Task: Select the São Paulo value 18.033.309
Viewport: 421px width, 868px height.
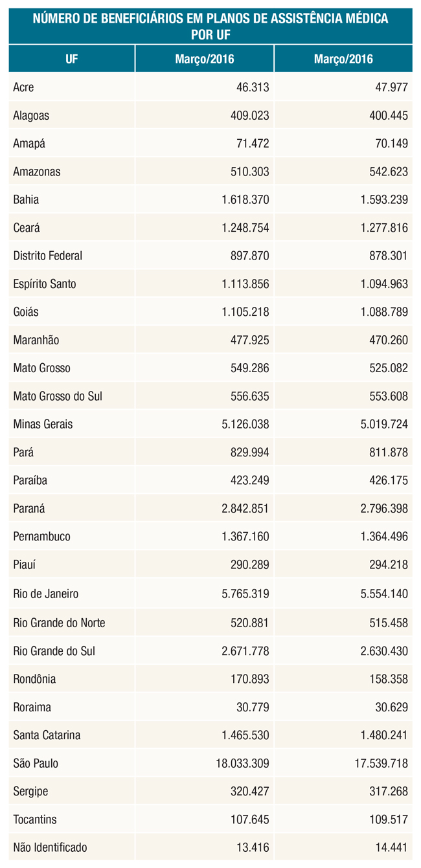Action: pyautogui.click(x=239, y=763)
